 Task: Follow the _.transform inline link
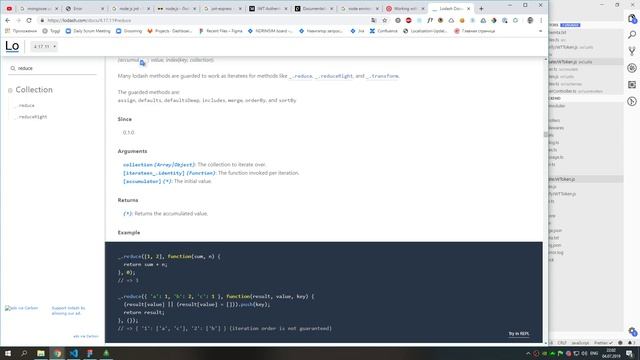pyautogui.click(x=382, y=76)
